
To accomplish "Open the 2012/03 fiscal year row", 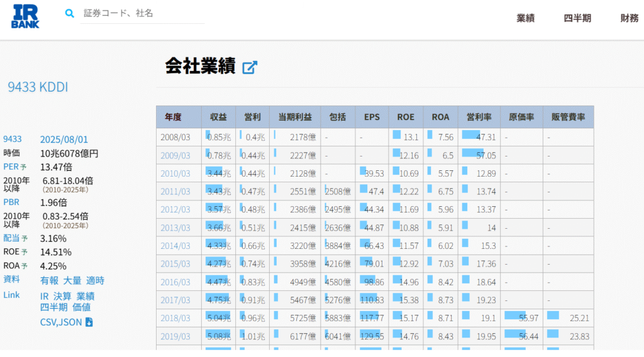I will point(175,210).
